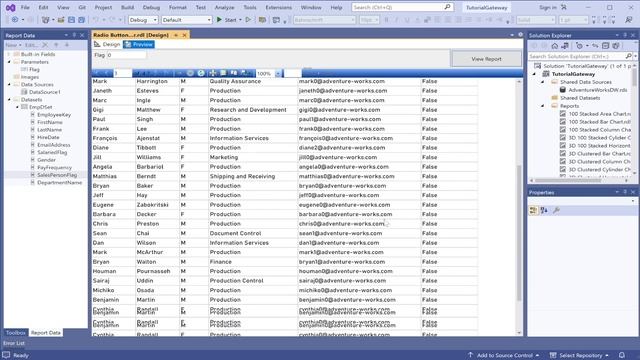Open the 100% zoom dropdown in preview

278,73
